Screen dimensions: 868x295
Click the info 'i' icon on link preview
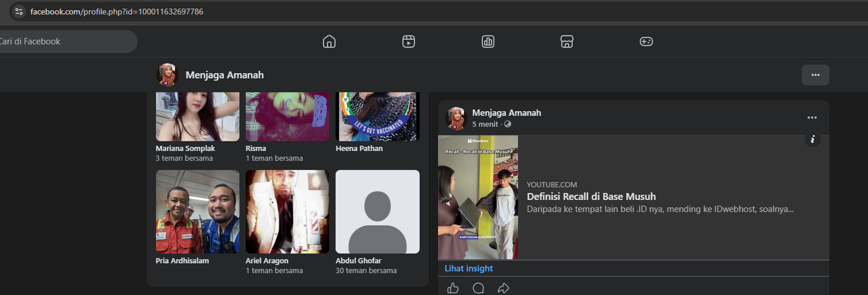pyautogui.click(x=812, y=139)
